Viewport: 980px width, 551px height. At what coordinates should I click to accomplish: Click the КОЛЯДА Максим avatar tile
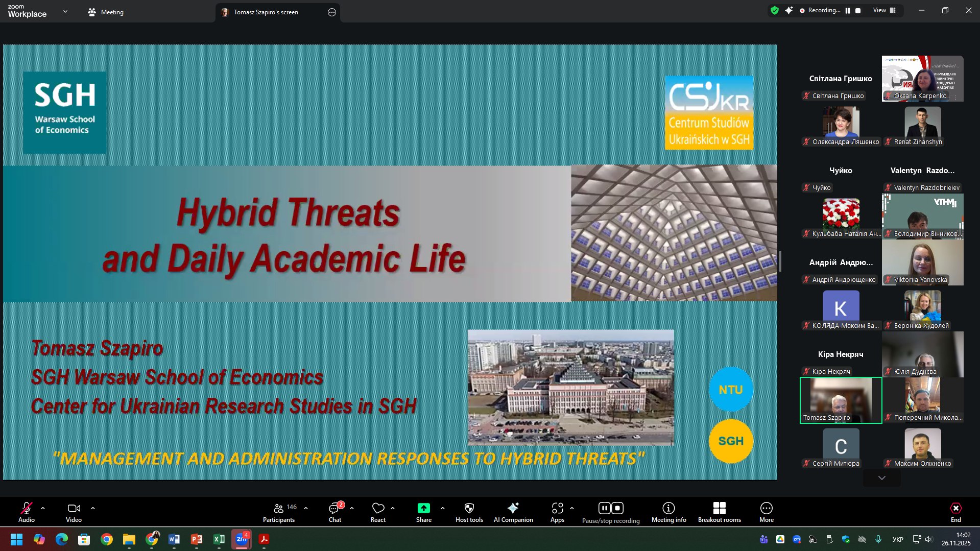pos(841,308)
